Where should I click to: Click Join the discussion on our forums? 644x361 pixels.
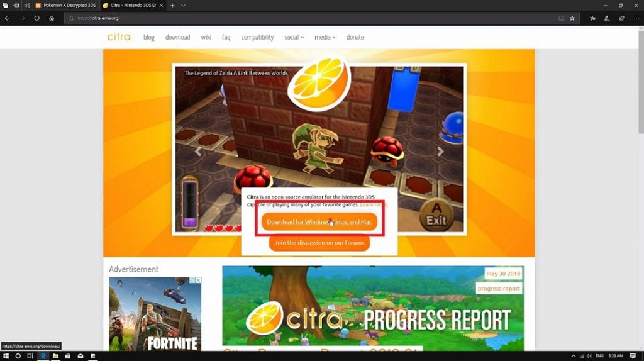click(x=319, y=243)
